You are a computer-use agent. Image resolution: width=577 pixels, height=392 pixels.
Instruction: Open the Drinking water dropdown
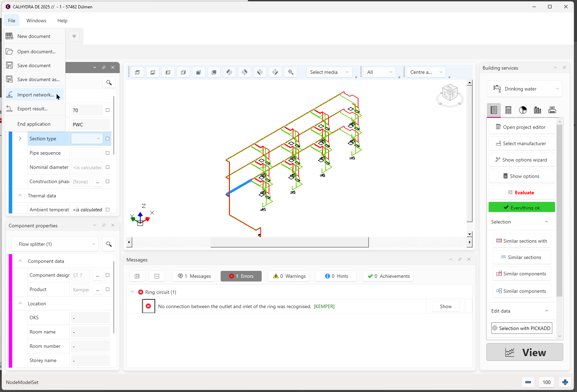(x=525, y=89)
